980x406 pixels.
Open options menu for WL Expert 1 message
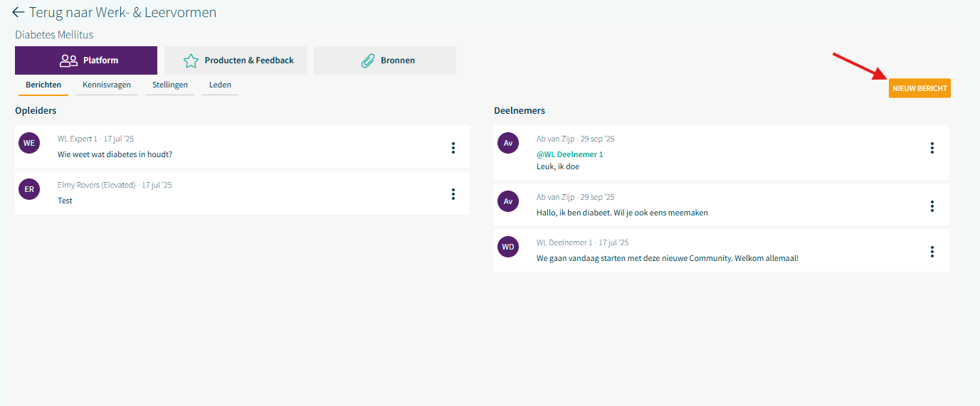click(x=453, y=148)
